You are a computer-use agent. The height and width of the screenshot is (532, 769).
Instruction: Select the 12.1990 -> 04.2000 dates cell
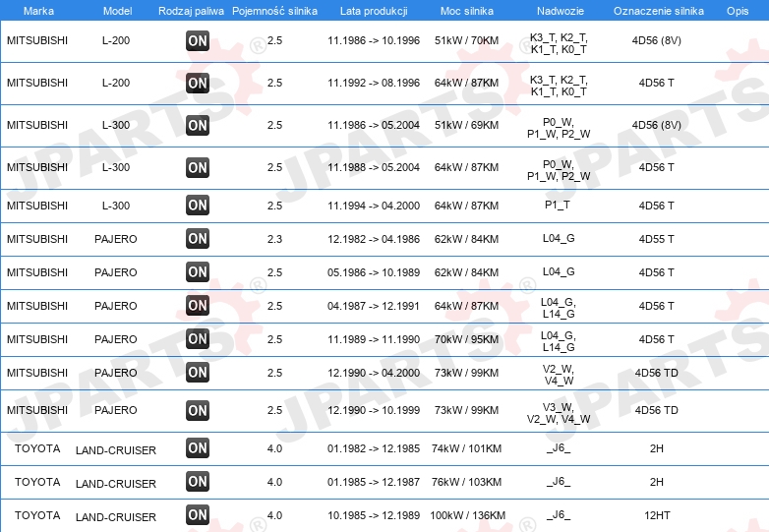(x=374, y=373)
